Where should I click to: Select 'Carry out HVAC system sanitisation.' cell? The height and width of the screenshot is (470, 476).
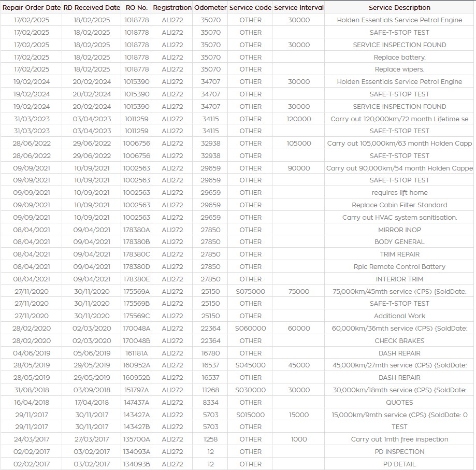click(x=399, y=218)
